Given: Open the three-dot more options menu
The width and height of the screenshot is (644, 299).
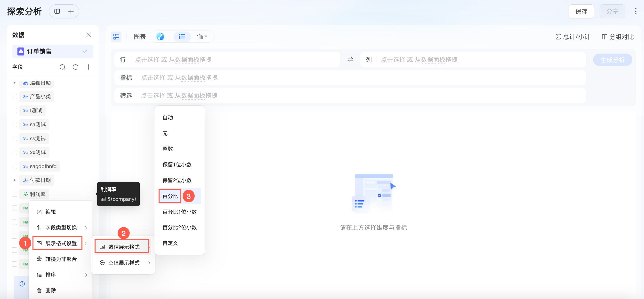Looking at the screenshot, I should click(636, 11).
